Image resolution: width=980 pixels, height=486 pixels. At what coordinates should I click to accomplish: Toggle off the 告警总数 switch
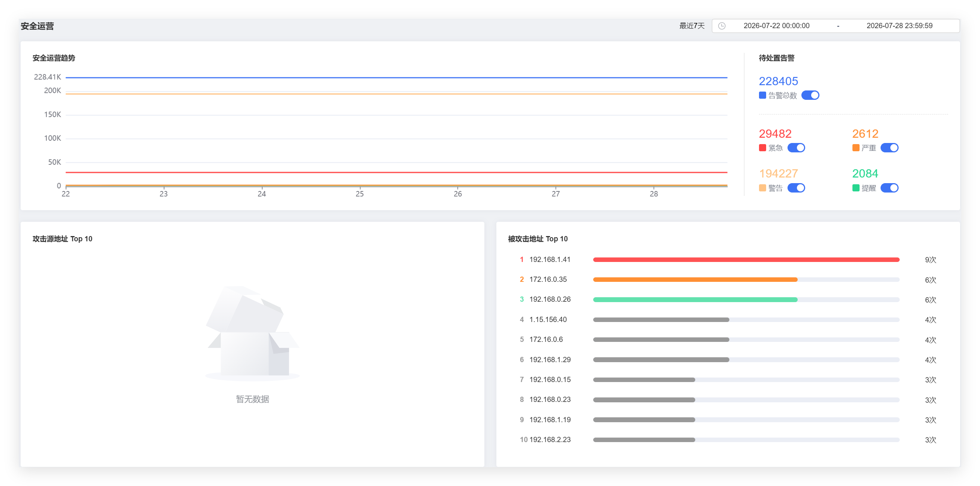[810, 95]
